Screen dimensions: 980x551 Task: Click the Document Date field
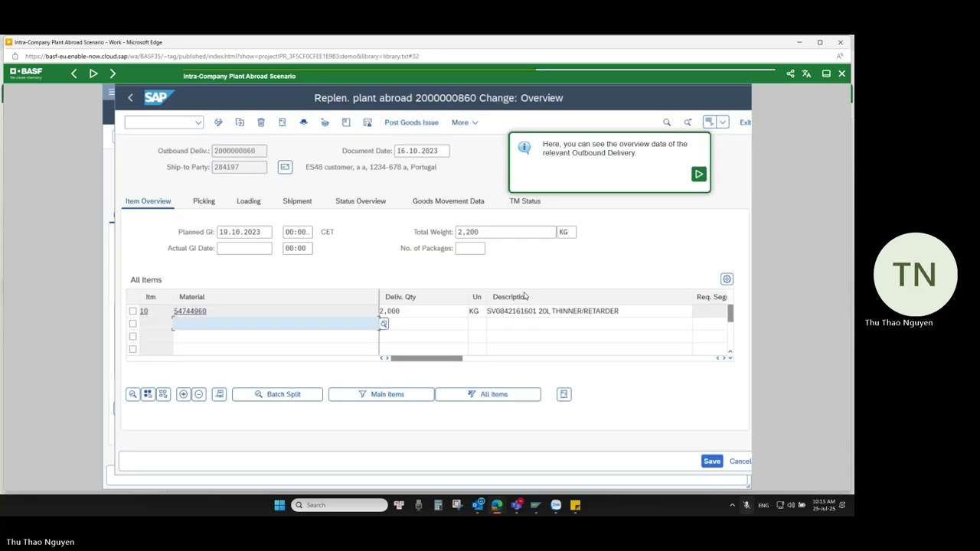tap(422, 151)
